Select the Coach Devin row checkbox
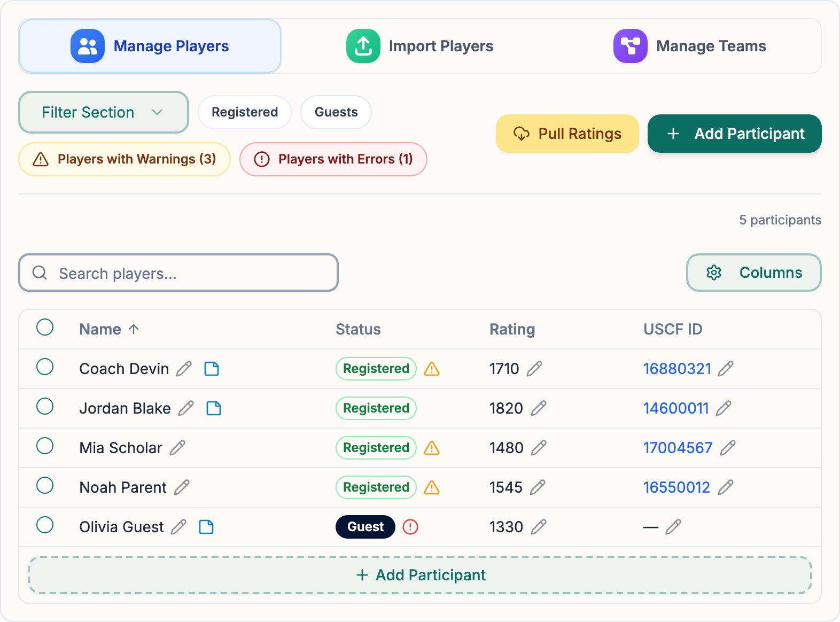Viewport: 840px width, 622px height. click(x=45, y=367)
